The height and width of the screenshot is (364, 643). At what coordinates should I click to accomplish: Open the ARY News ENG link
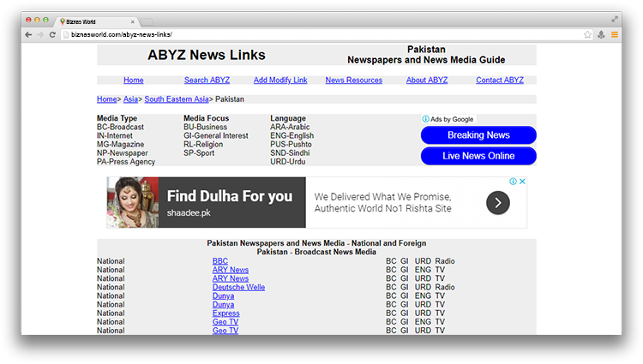(231, 270)
